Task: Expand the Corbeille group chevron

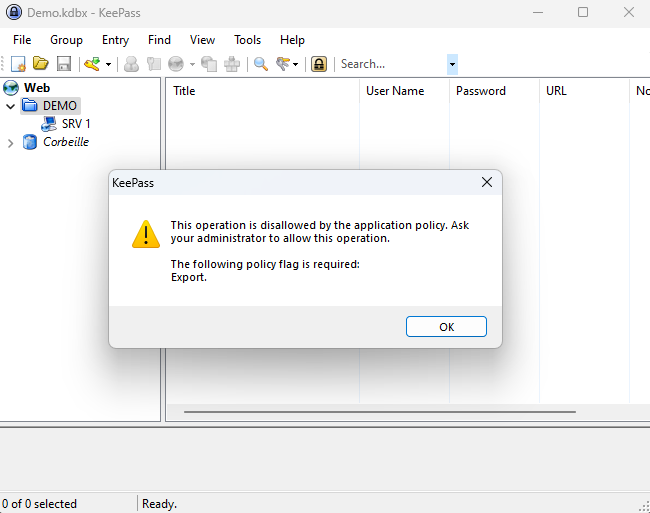Action: 11,143
